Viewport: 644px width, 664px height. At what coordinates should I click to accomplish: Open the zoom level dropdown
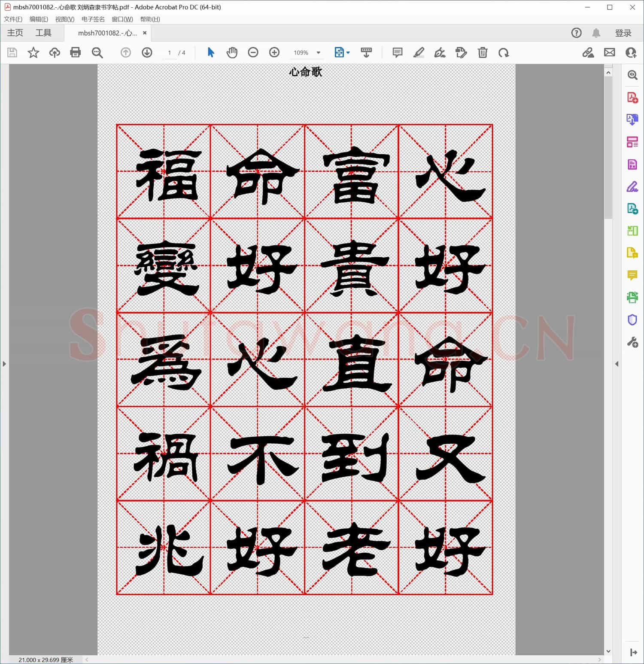coord(318,52)
